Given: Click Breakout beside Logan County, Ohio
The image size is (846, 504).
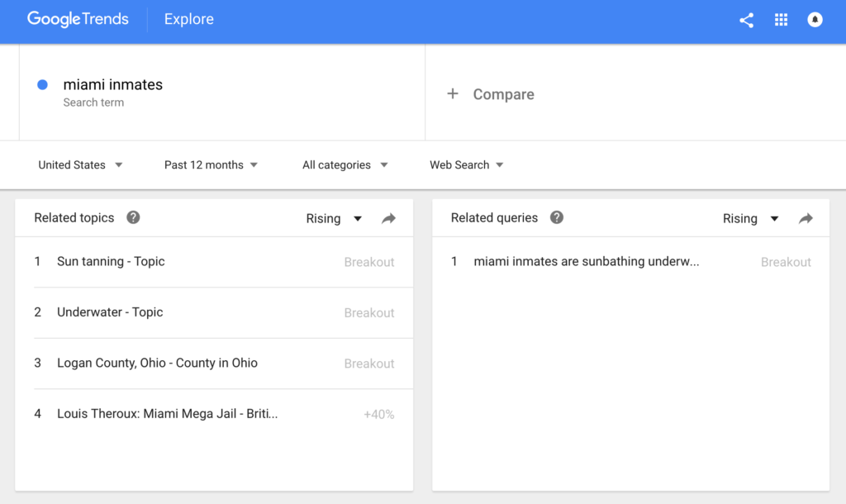Looking at the screenshot, I should pos(369,364).
